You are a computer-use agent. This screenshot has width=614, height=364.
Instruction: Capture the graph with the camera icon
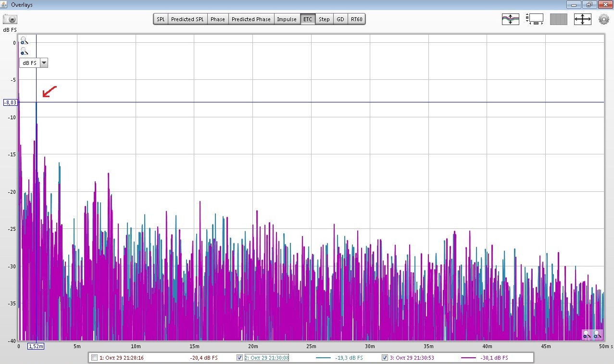point(10,19)
